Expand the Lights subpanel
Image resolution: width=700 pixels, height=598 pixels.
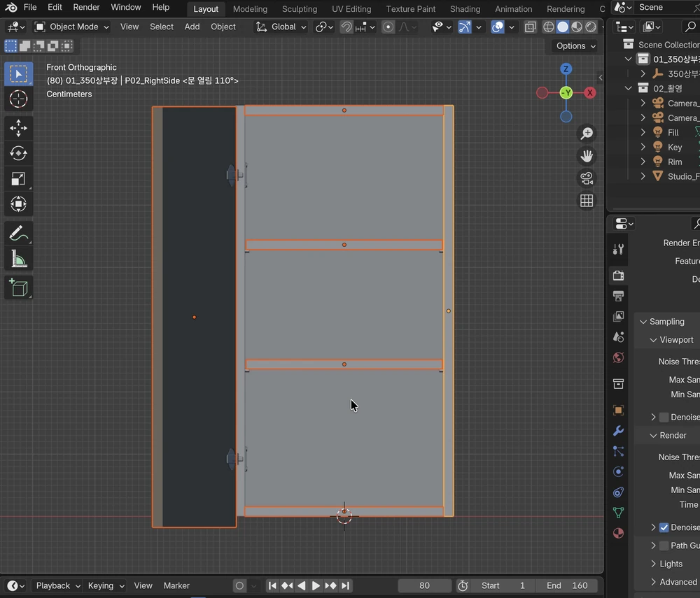tap(653, 564)
